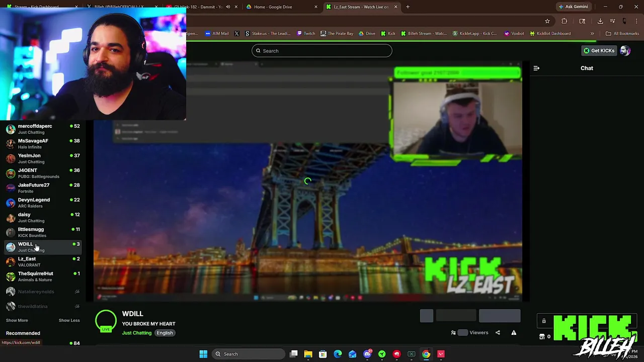Open the Twitch bookmark
This screenshot has width=644, height=362.
(x=306, y=34)
